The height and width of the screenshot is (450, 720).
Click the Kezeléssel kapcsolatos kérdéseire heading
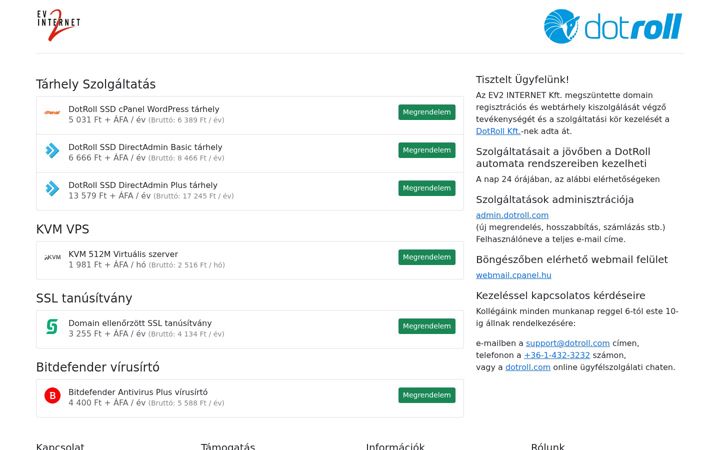point(560,296)
